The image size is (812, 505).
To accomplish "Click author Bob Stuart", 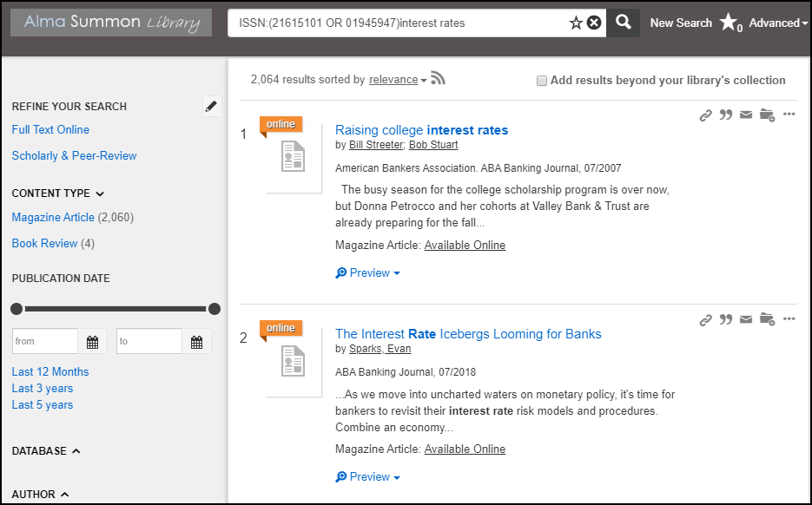I will coord(433,145).
